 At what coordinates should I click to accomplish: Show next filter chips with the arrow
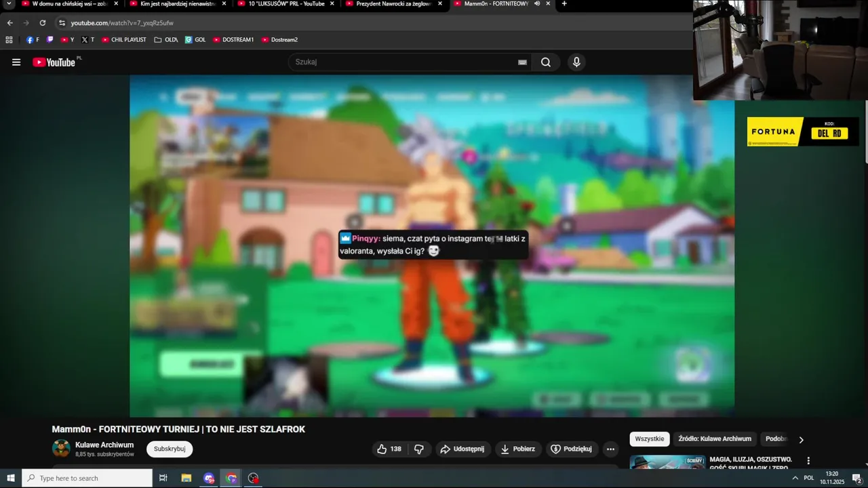point(801,439)
